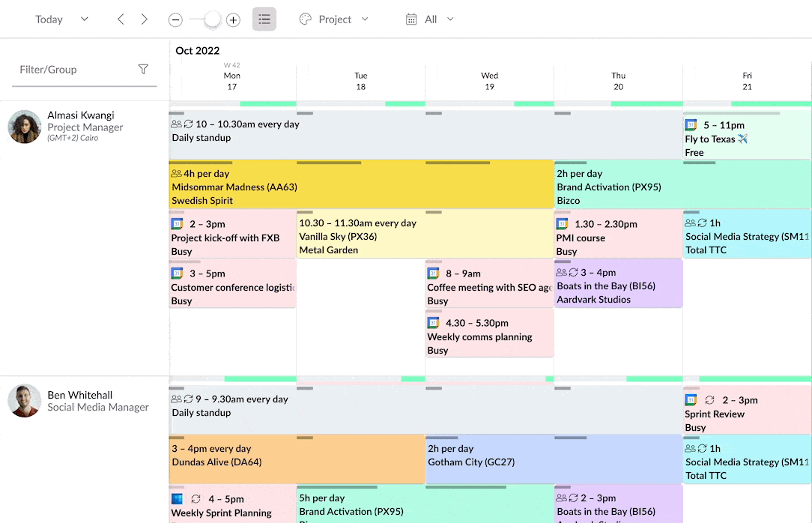Open the dropdown arrow next to Today
812x523 pixels.
(85, 19)
